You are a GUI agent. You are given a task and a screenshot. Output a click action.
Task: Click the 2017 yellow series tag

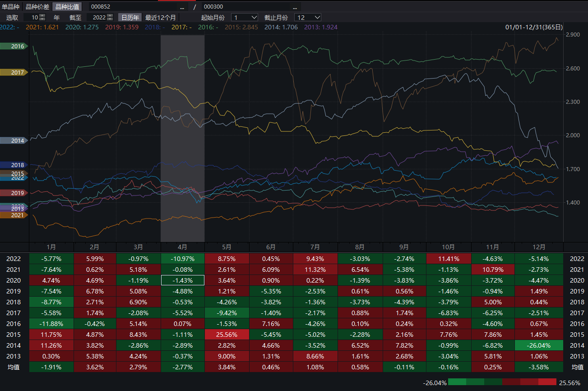point(14,73)
